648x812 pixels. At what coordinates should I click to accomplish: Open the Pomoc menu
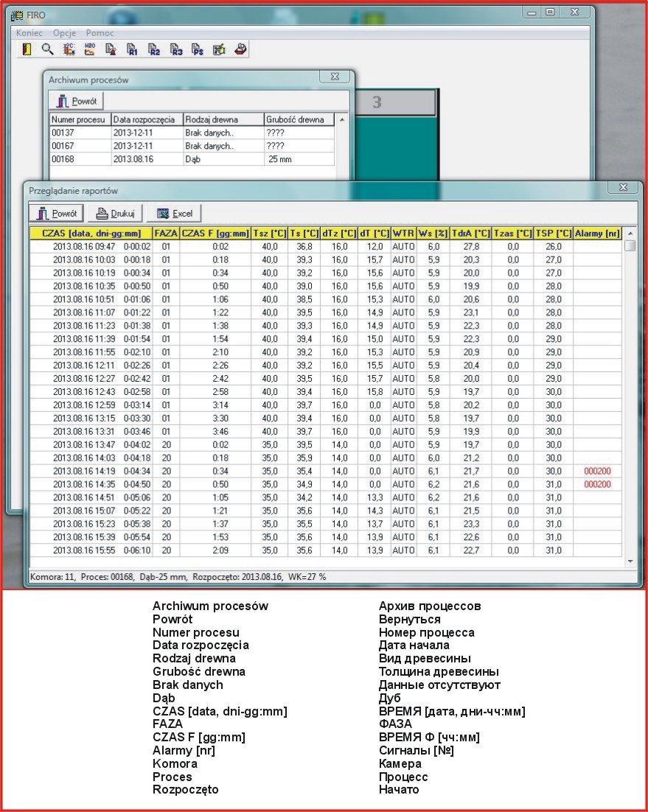tap(100, 32)
